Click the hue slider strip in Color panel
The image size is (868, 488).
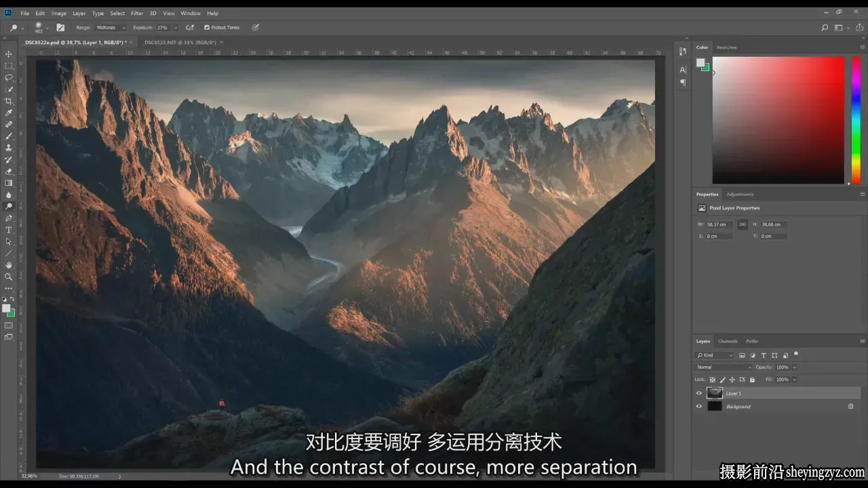[856, 120]
